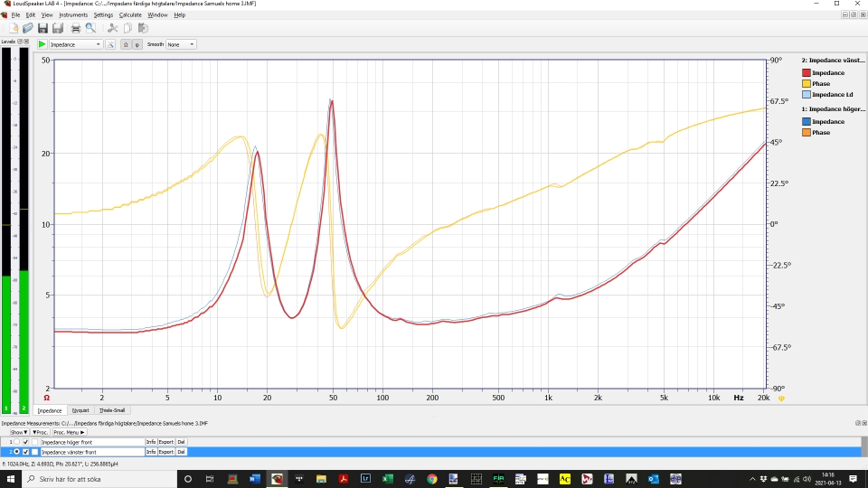Click blue Impedance swatch in legend 1
The width and height of the screenshot is (868, 488).
pos(806,121)
